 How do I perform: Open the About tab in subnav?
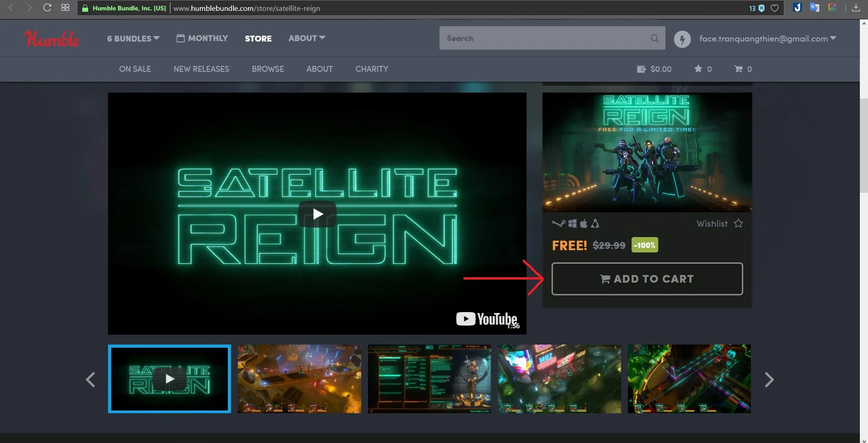pyautogui.click(x=320, y=69)
